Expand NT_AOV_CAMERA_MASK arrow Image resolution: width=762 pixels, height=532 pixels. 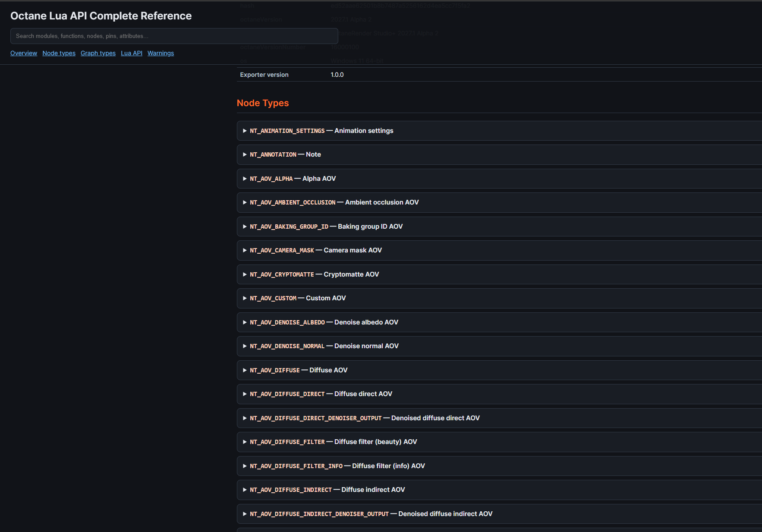pyautogui.click(x=245, y=250)
